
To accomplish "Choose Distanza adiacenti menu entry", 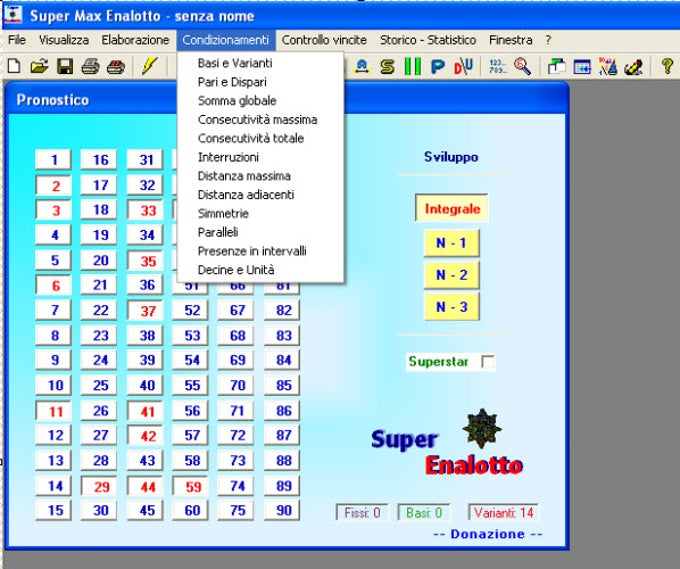I will point(260,195).
